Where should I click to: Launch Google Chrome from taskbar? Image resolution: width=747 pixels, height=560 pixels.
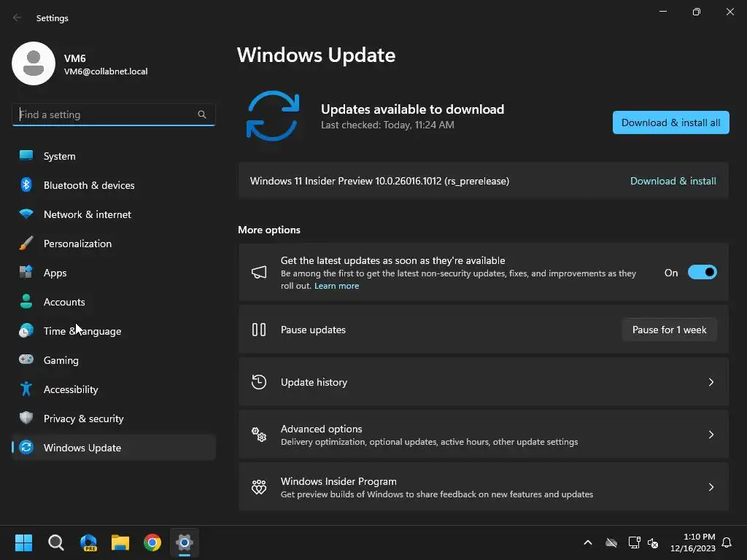pyautogui.click(x=152, y=542)
